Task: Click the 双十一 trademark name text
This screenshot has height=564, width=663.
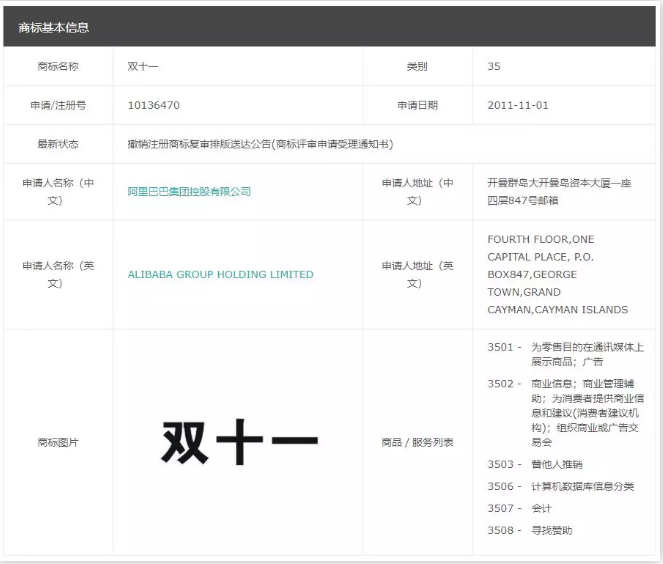Action: click(143, 66)
